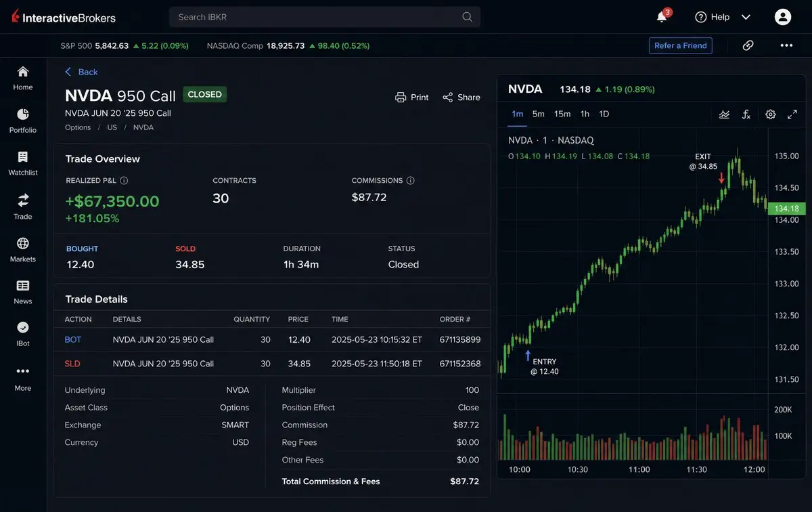This screenshot has width=812, height=512.
Task: Click order number 671135899
Action: [x=460, y=340]
